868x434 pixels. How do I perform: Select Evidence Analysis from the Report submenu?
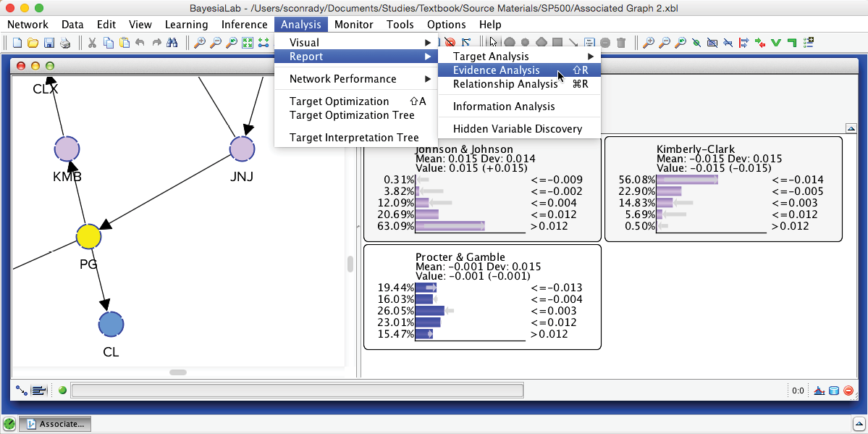point(497,70)
